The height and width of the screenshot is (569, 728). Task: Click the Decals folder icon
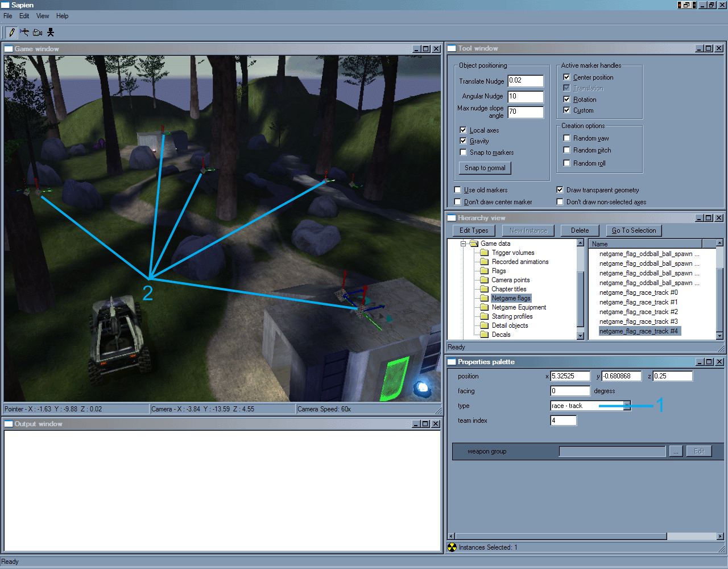click(485, 335)
